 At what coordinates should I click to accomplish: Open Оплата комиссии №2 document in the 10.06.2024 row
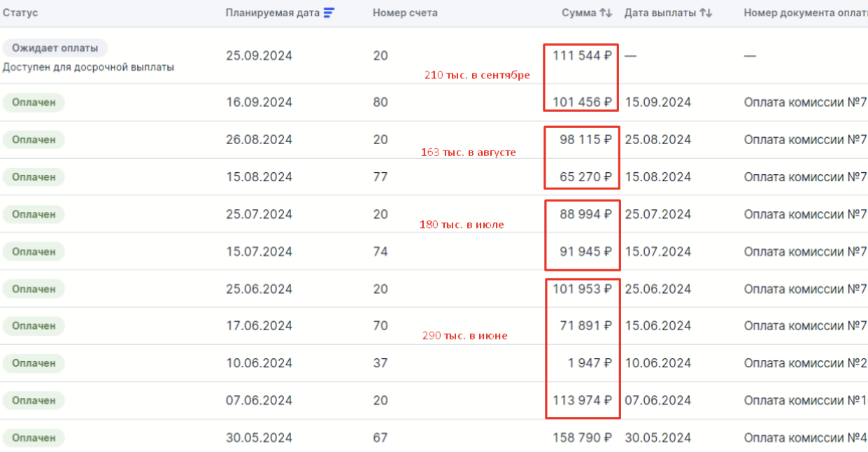(x=806, y=363)
